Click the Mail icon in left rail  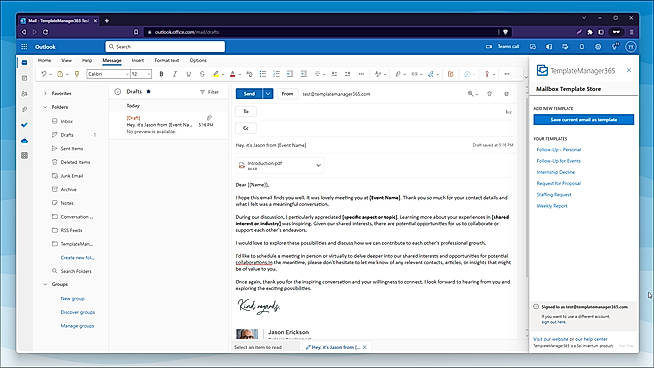pos(25,63)
